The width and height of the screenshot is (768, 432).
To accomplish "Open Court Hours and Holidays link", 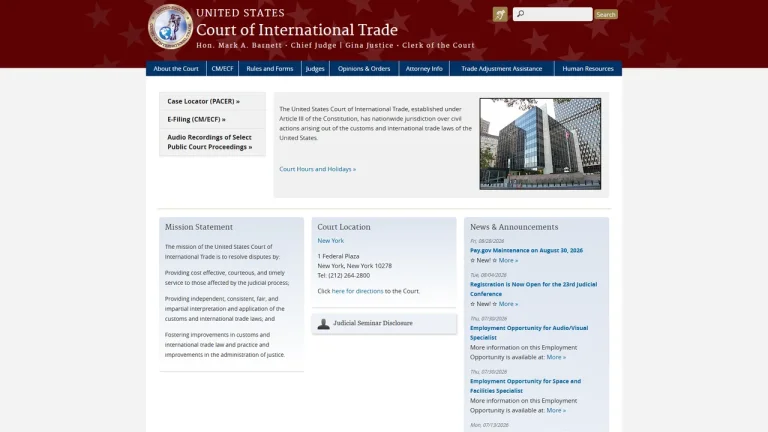I will click(x=317, y=169).
